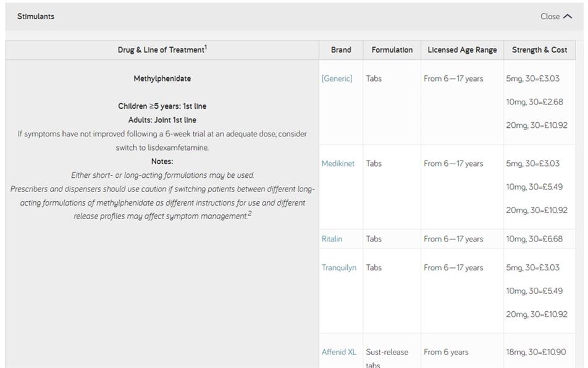Click the From 6—17 years cell for Medikinet
The height and width of the screenshot is (368, 588).
point(453,163)
